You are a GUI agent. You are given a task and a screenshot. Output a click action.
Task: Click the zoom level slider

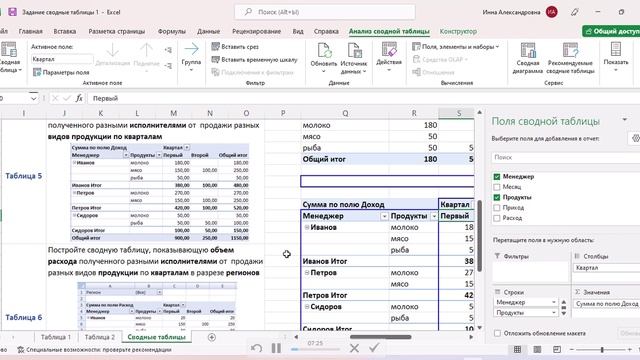pos(602,350)
